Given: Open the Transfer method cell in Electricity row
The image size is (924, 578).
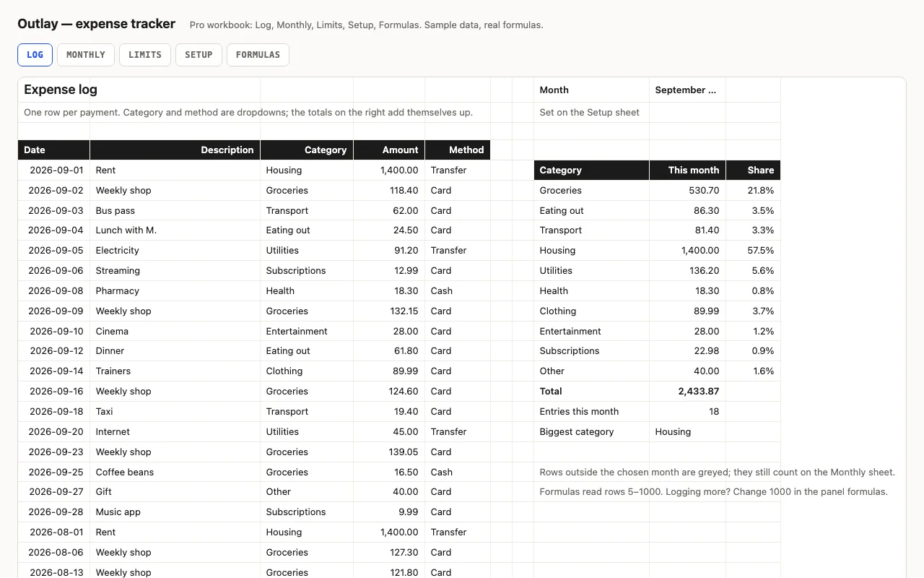Looking at the screenshot, I should [x=458, y=251].
